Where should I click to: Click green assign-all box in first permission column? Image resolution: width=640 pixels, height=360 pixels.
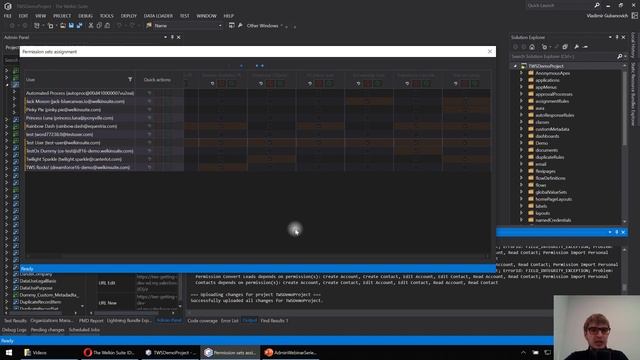[232, 84]
